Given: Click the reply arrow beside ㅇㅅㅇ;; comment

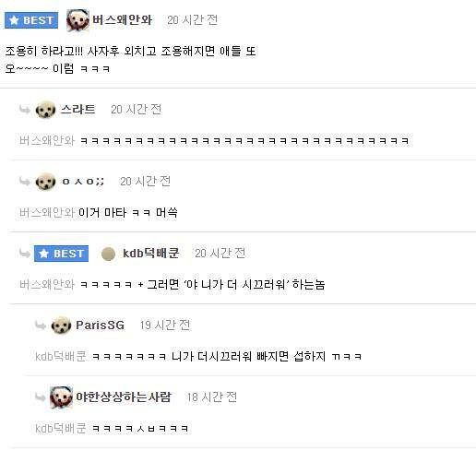Looking at the screenshot, I should pyautogui.click(x=25, y=181).
